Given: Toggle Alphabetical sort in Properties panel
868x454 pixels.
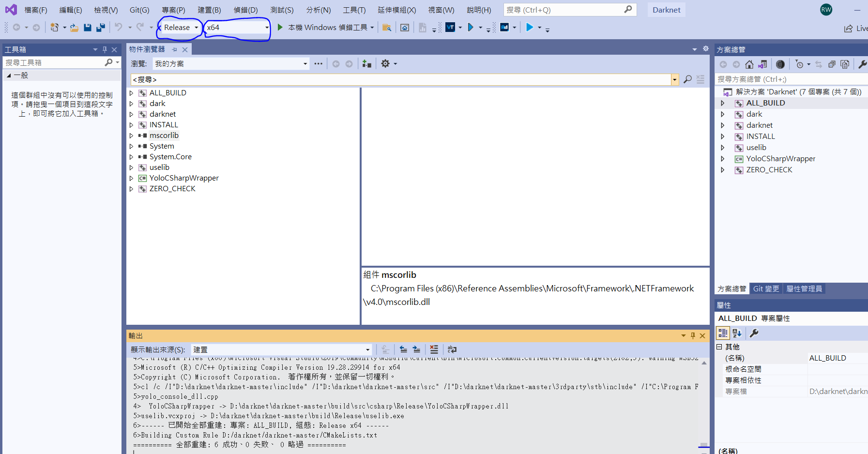Looking at the screenshot, I should tap(737, 333).
